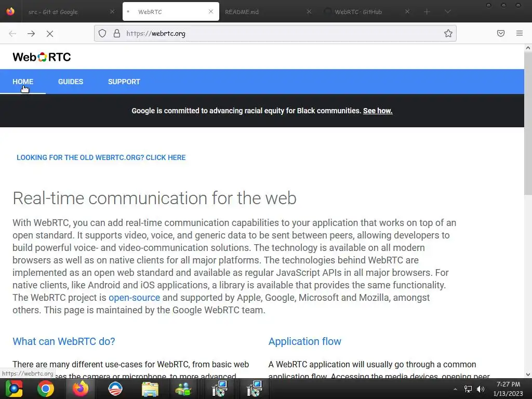Stop loading the page with X button
This screenshot has width=532, height=399.
click(50, 34)
